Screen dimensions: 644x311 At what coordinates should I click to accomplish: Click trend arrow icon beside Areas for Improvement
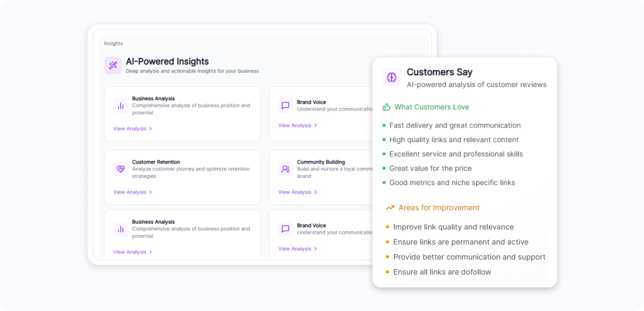coord(390,208)
